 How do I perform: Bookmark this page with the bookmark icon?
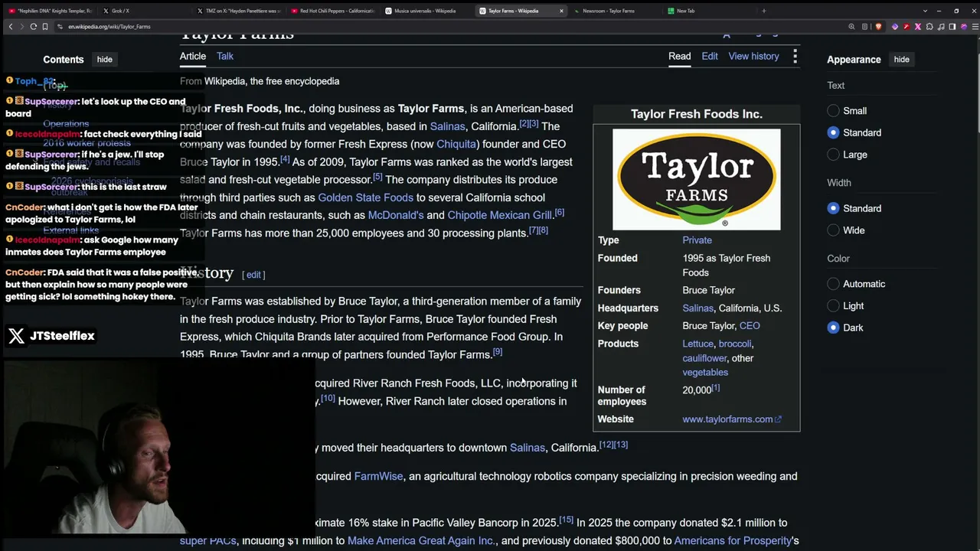45,27
